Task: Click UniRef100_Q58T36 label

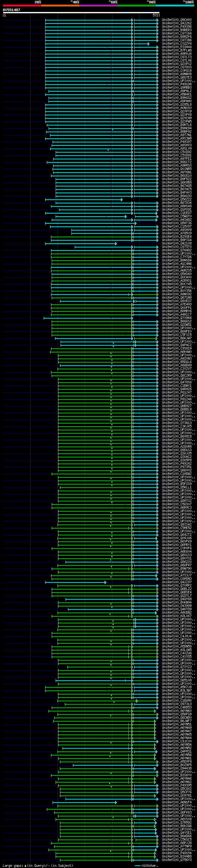Action: tap(177, 223)
